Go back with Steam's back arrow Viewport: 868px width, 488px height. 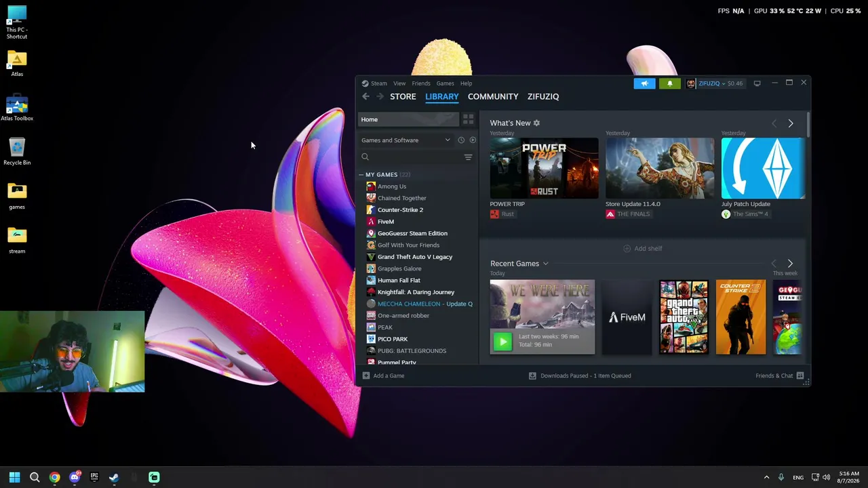[366, 96]
